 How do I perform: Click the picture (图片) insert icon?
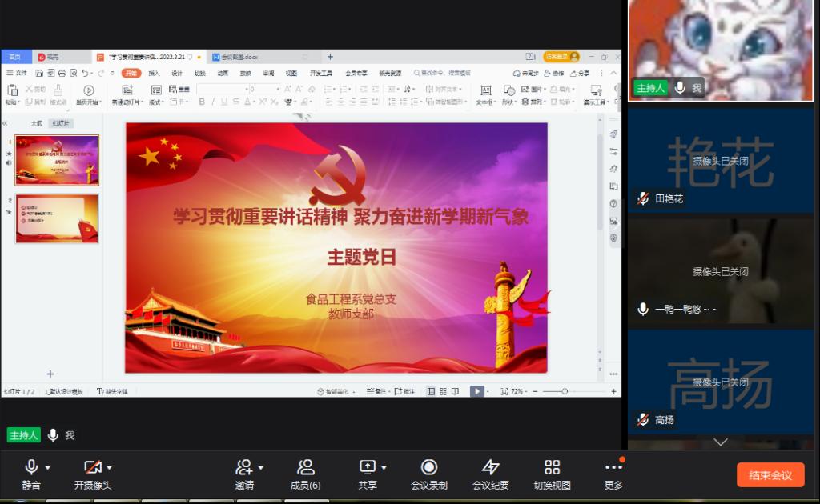tap(525, 90)
